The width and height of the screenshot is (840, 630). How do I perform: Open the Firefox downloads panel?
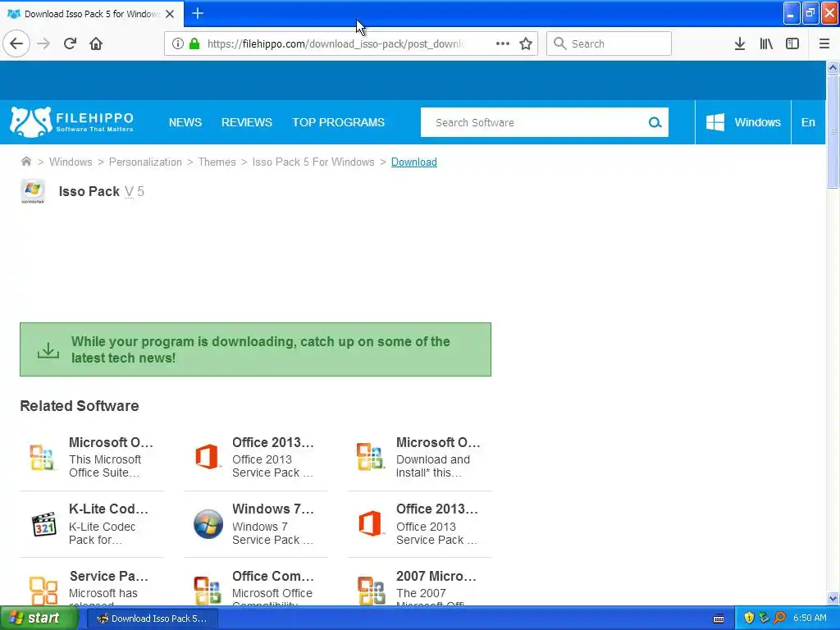click(740, 43)
